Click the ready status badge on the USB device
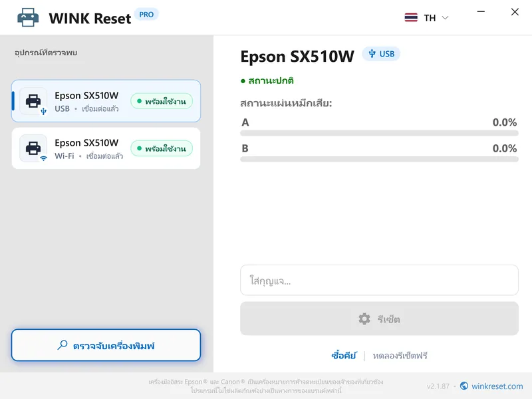The width and height of the screenshot is (532, 399). tap(162, 101)
